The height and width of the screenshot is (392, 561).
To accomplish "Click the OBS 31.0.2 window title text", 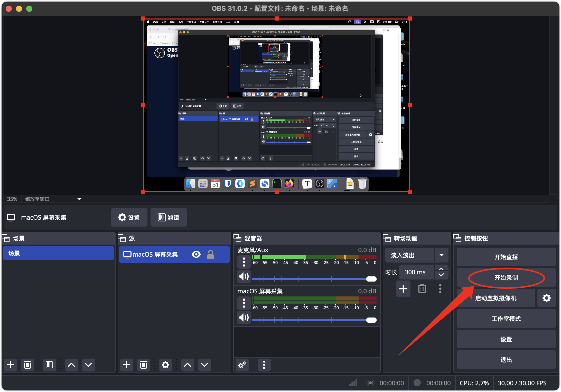I will pos(280,8).
